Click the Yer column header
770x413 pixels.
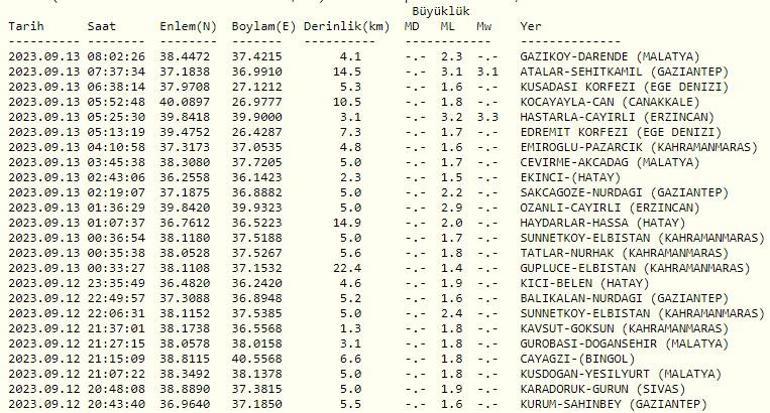531,26
